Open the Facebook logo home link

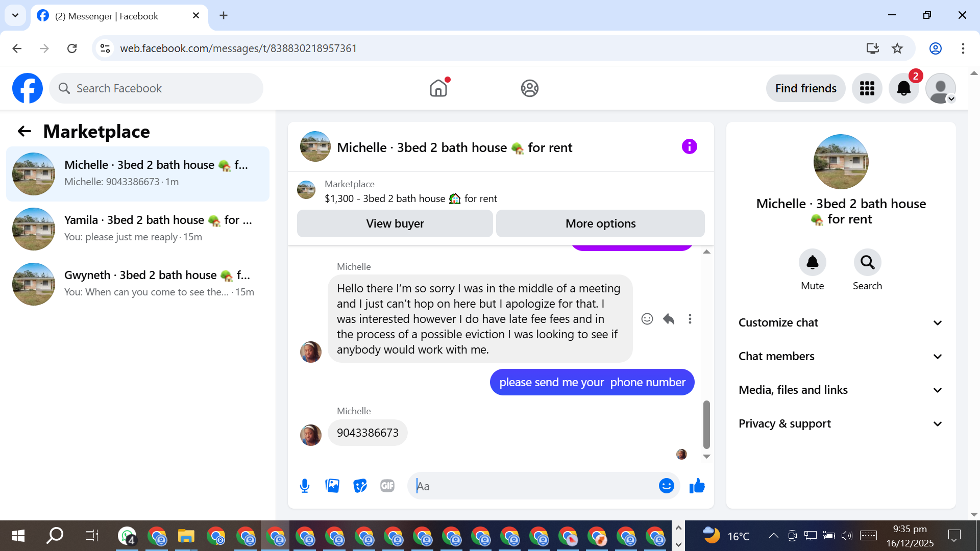[x=28, y=88]
